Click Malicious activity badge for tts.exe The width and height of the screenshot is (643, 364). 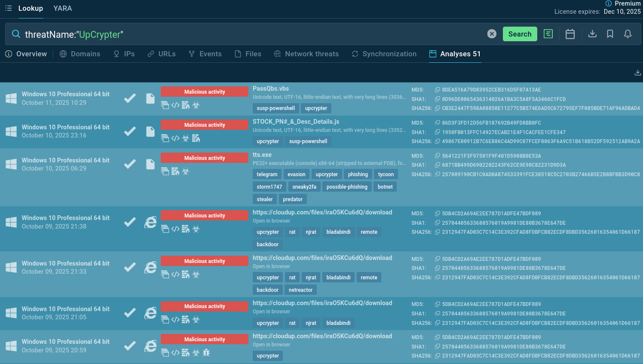pyautogui.click(x=205, y=158)
